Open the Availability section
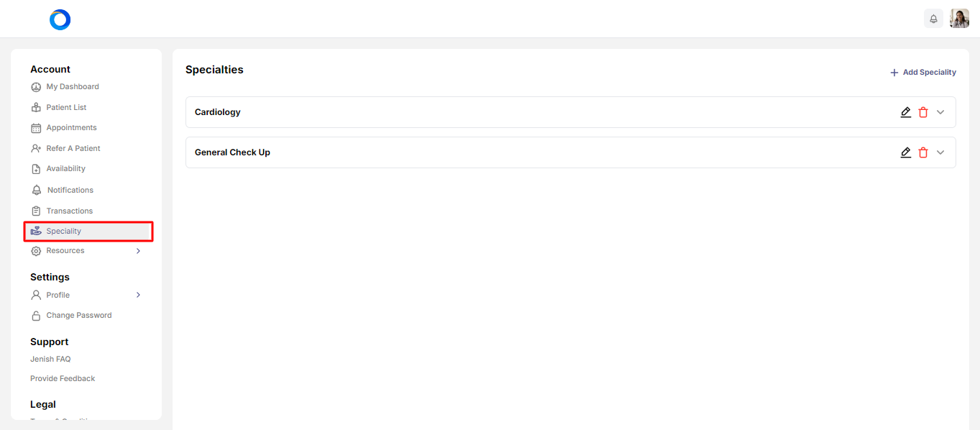 point(65,169)
